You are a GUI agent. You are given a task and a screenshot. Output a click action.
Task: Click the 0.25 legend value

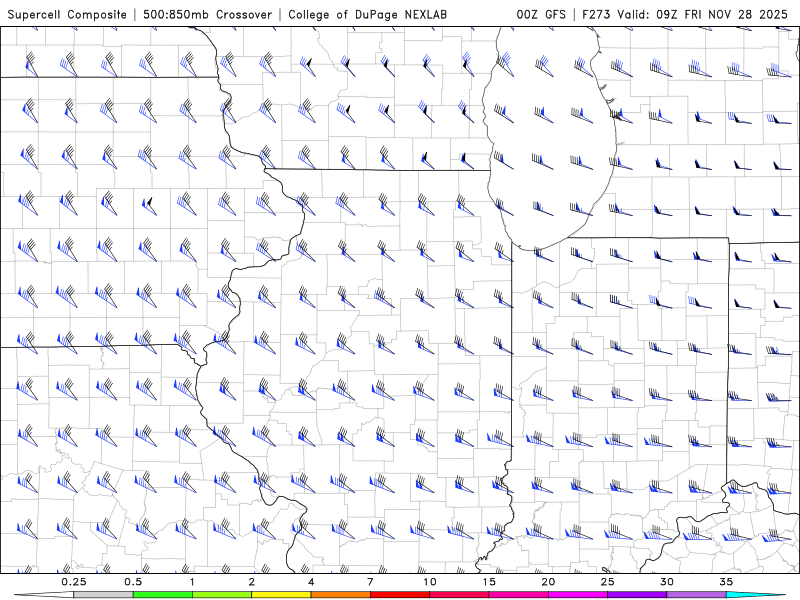click(74, 582)
